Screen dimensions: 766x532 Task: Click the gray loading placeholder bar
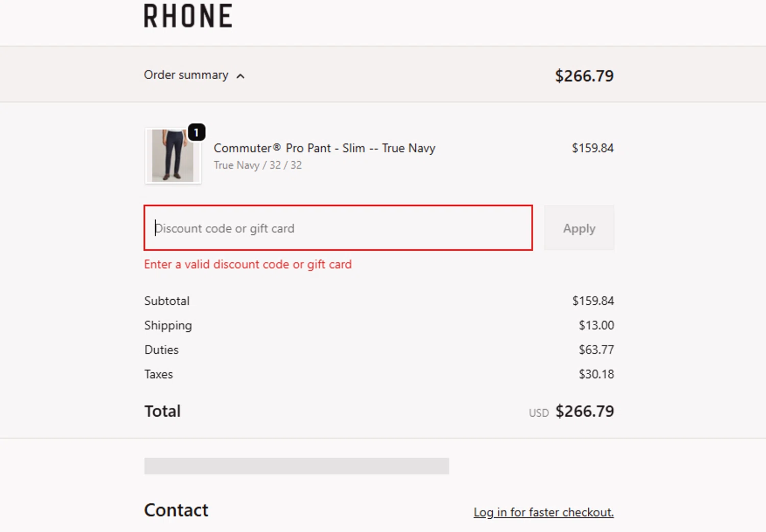pyautogui.click(x=297, y=466)
